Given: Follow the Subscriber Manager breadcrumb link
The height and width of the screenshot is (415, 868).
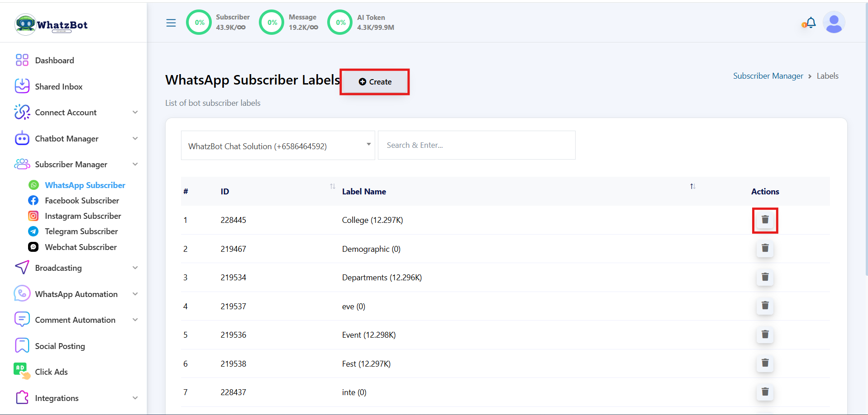Looking at the screenshot, I should [768, 76].
